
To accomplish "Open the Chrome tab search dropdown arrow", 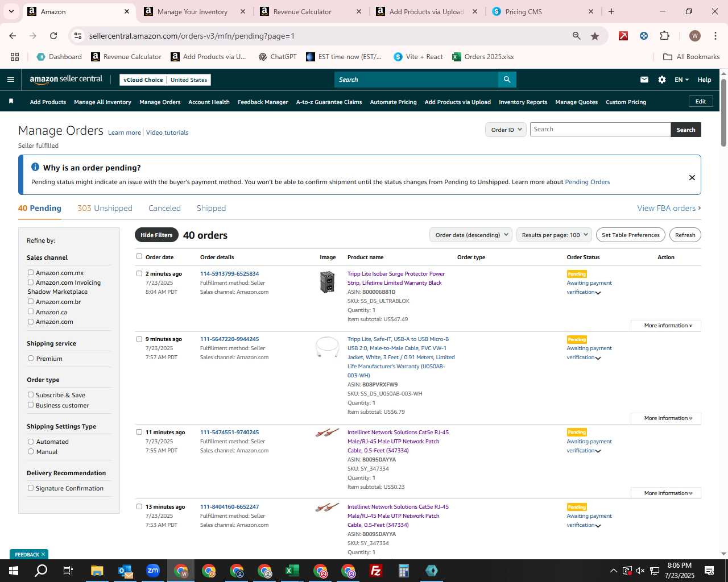I will pos(11,11).
